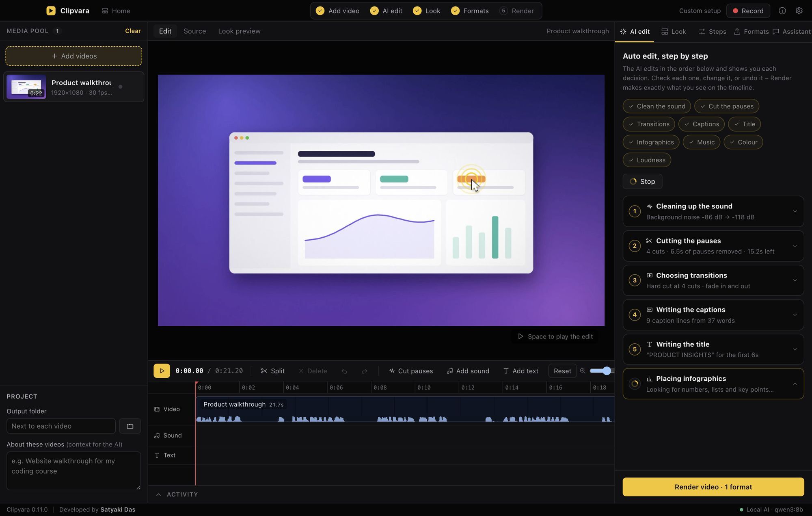The width and height of the screenshot is (812, 516).
Task: Click the yellow play button in timeline
Action: coord(162,371)
